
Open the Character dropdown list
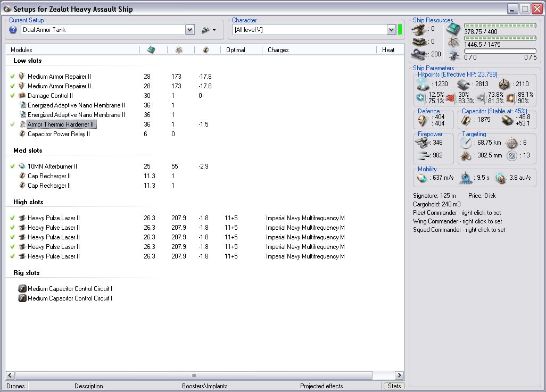coord(391,30)
